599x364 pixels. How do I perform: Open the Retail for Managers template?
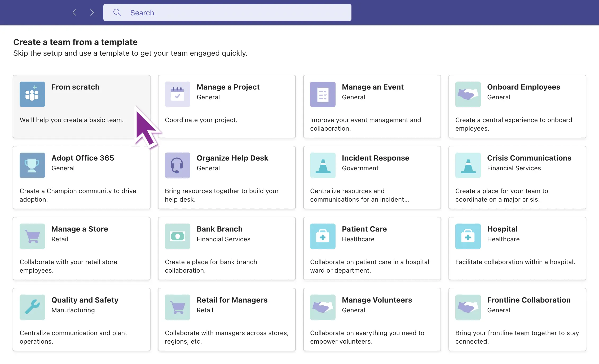[227, 319]
